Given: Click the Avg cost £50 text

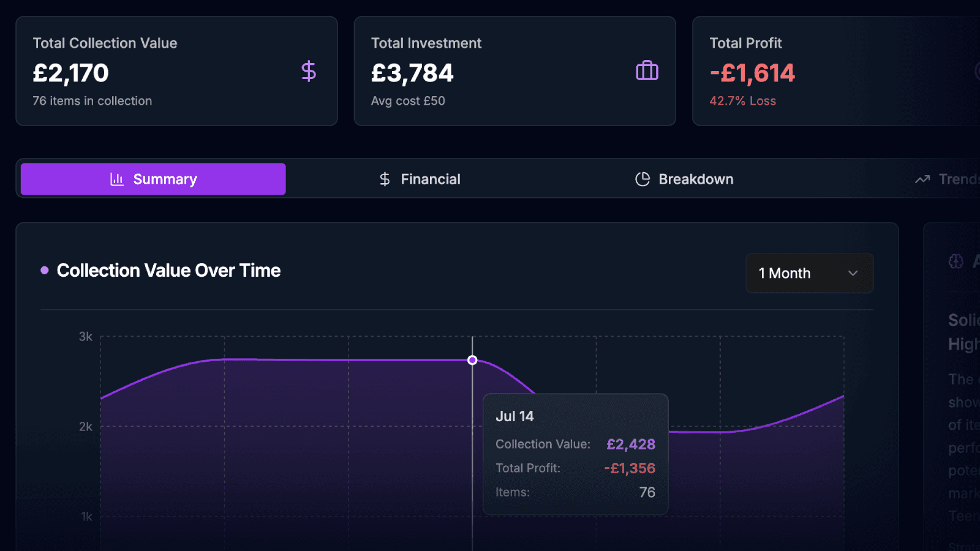Looking at the screenshot, I should click(x=408, y=101).
